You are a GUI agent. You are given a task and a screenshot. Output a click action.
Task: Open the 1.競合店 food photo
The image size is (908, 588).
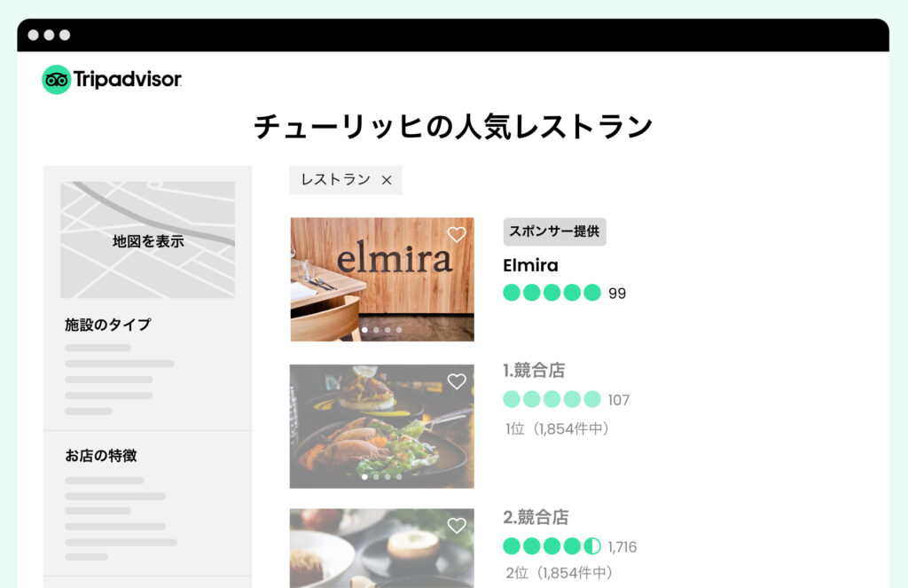click(x=382, y=427)
